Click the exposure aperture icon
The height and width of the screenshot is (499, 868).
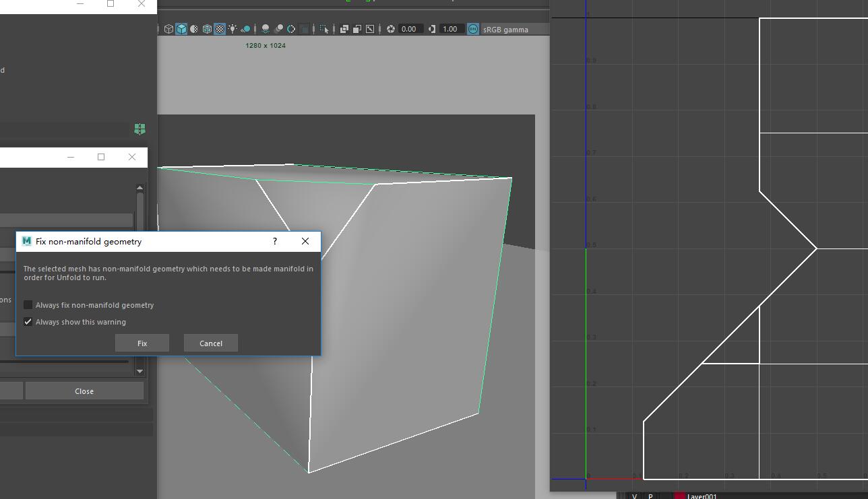[390, 29]
